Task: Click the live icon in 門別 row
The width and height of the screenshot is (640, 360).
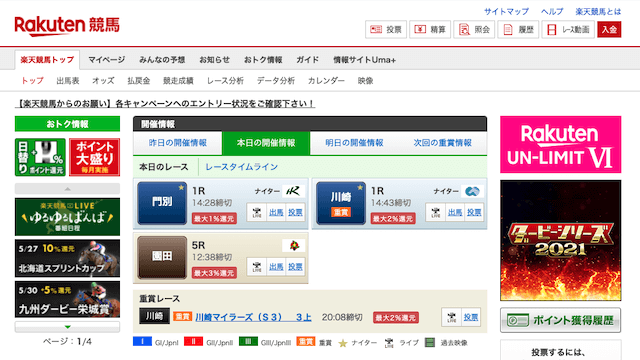Action: (257, 213)
